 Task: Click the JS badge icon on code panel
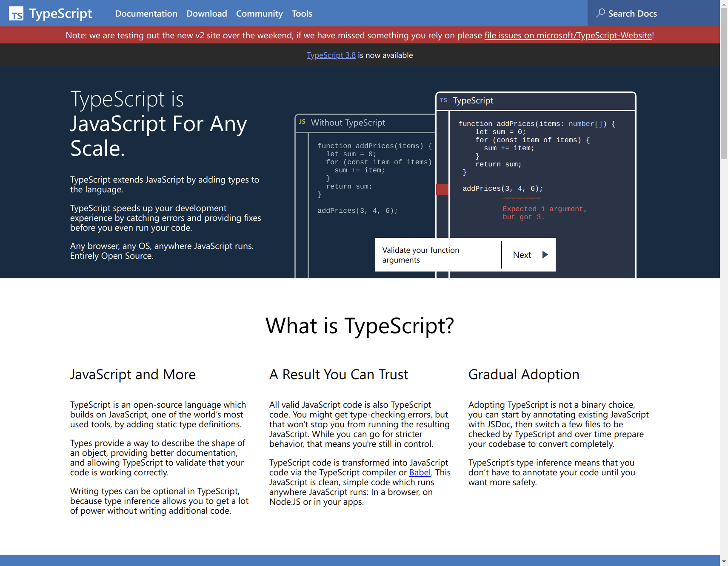(x=302, y=122)
